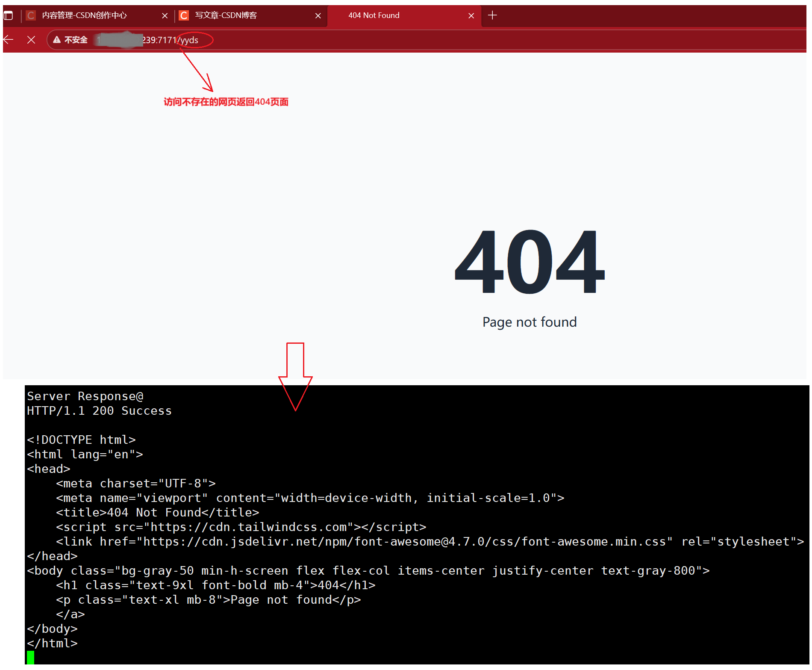Click the meta viewport terminal line

310,498
